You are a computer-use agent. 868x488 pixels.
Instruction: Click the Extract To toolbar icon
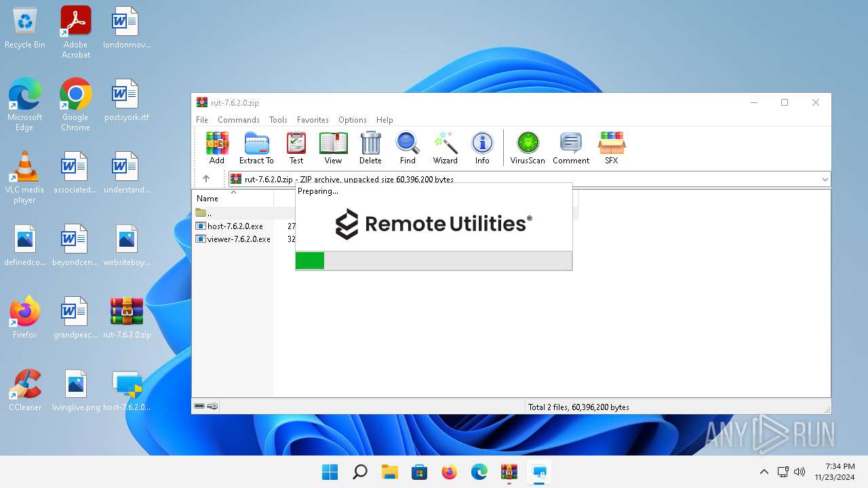[256, 148]
